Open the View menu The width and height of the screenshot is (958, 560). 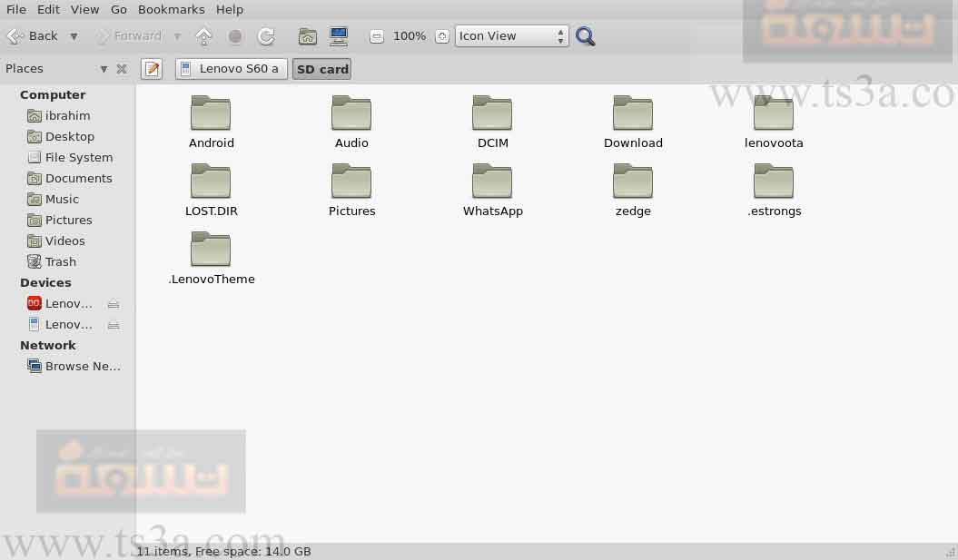tap(84, 10)
